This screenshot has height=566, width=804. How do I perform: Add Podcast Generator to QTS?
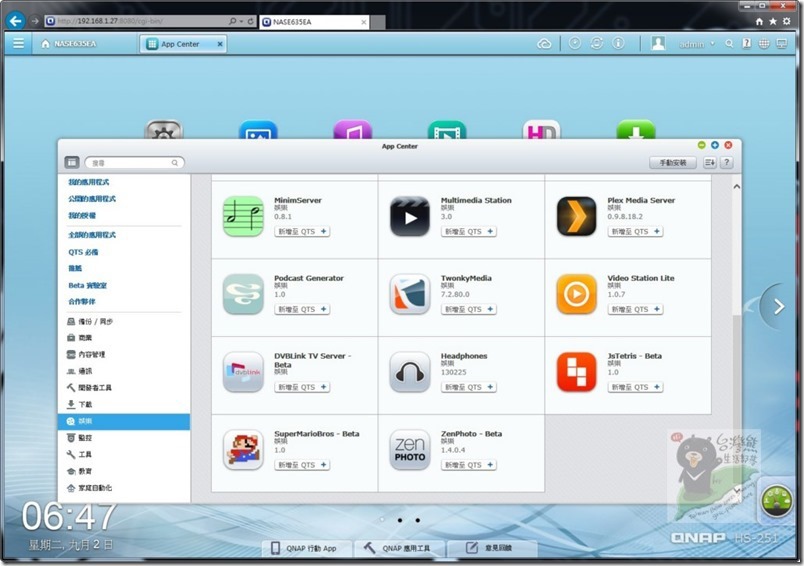[x=302, y=310]
